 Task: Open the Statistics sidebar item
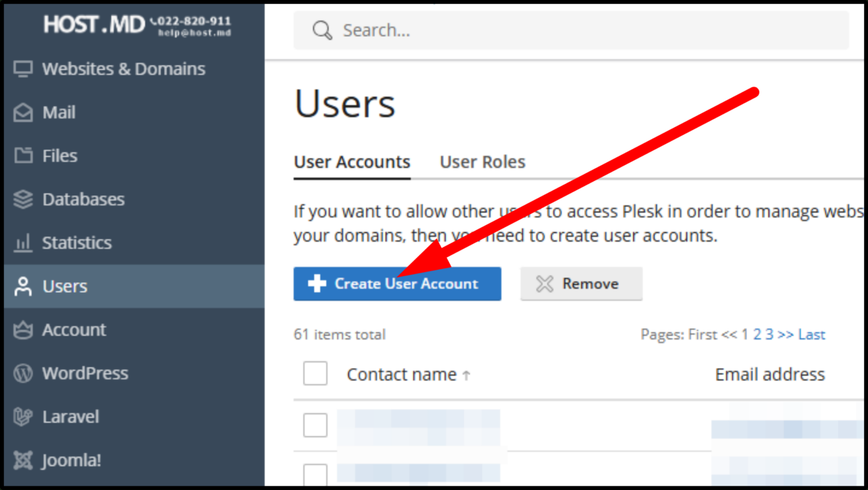click(x=134, y=242)
